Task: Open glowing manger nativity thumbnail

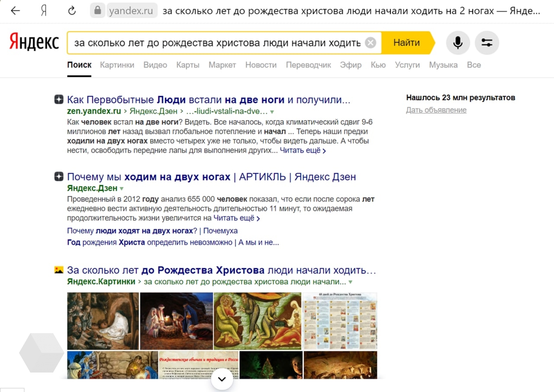Action: pyautogui.click(x=177, y=321)
